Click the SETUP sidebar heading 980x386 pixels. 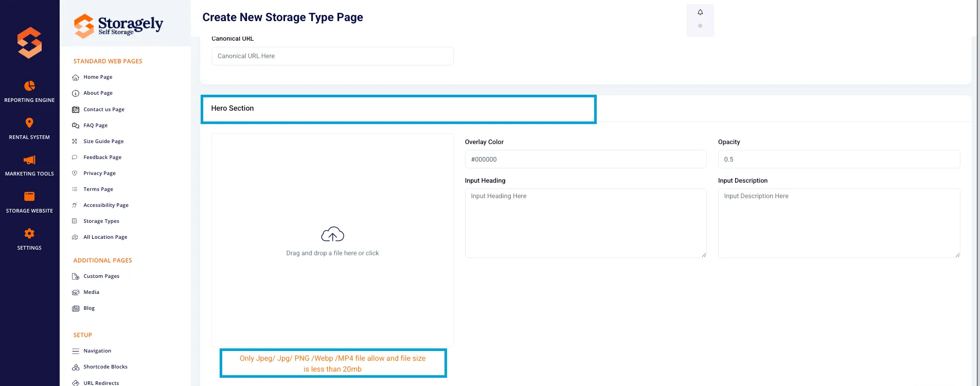click(x=82, y=335)
